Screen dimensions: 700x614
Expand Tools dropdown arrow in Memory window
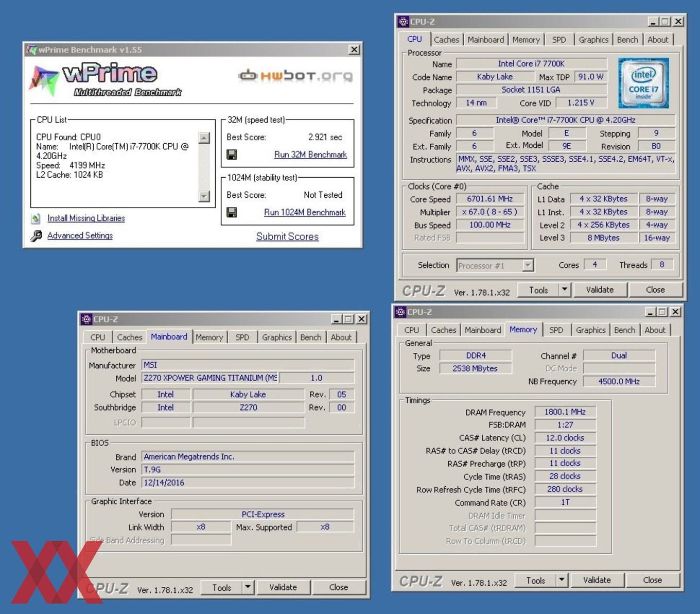562,580
